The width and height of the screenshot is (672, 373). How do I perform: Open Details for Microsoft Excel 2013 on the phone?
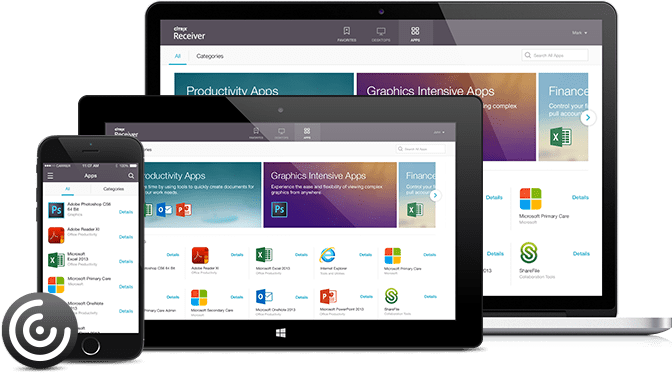(x=126, y=262)
